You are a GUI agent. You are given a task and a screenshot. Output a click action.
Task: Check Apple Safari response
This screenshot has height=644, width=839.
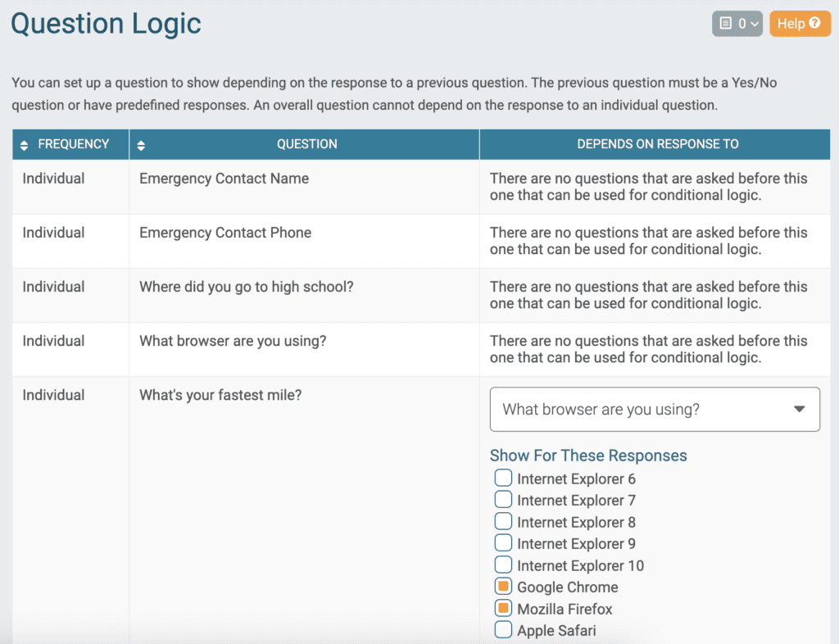pyautogui.click(x=503, y=629)
